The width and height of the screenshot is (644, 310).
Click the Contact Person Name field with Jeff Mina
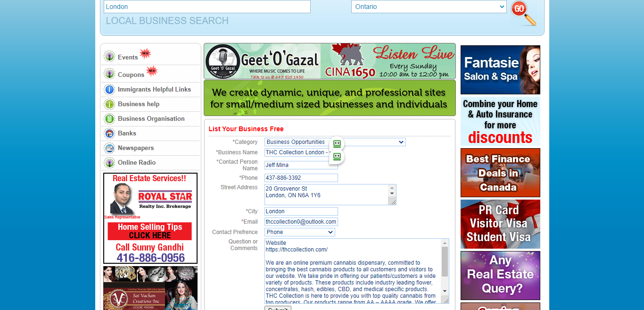(301, 165)
